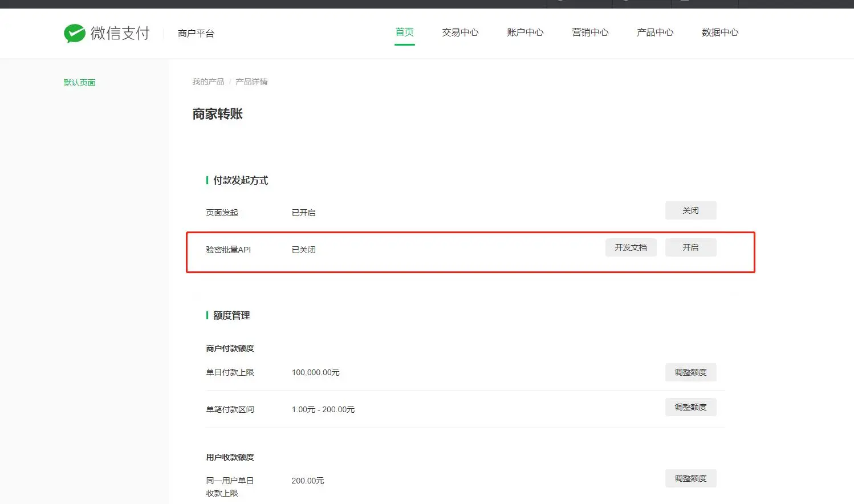Click the 商户平台 label beside the logo
This screenshot has width=854, height=504.
(196, 34)
